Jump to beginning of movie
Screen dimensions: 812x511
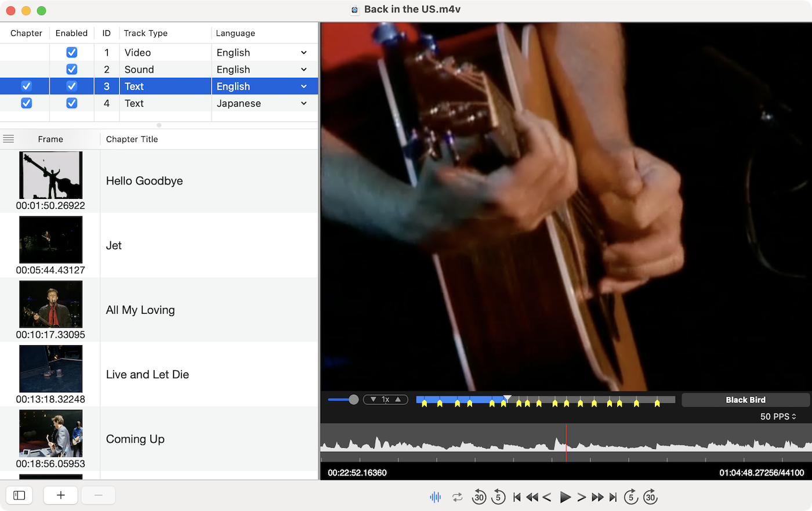click(x=517, y=497)
